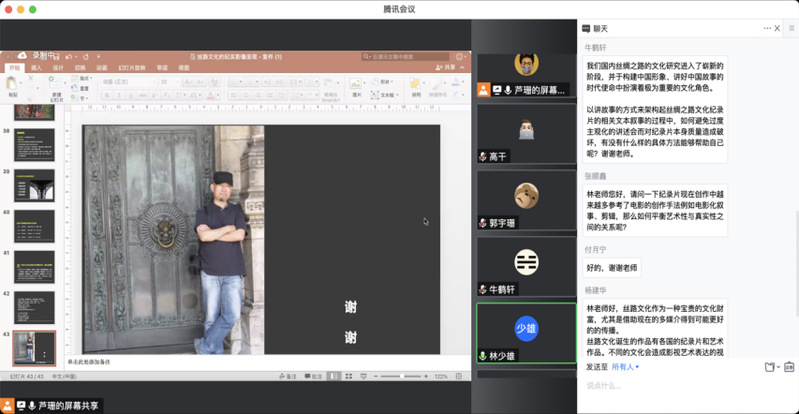Open the send file icon in chat

click(770, 367)
